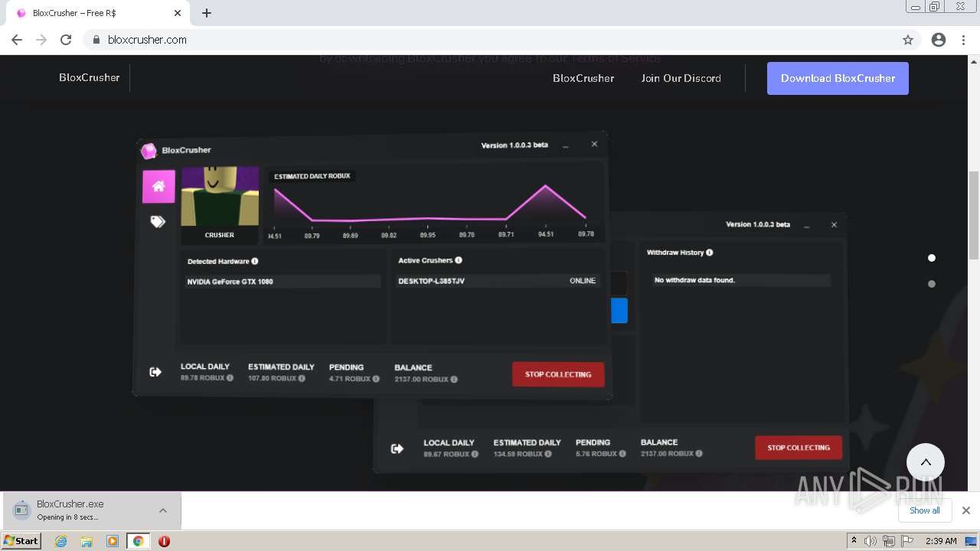Image resolution: width=980 pixels, height=551 pixels.
Task: Expand the BloxCrusher.exe download options chevron
Action: pyautogui.click(x=163, y=510)
